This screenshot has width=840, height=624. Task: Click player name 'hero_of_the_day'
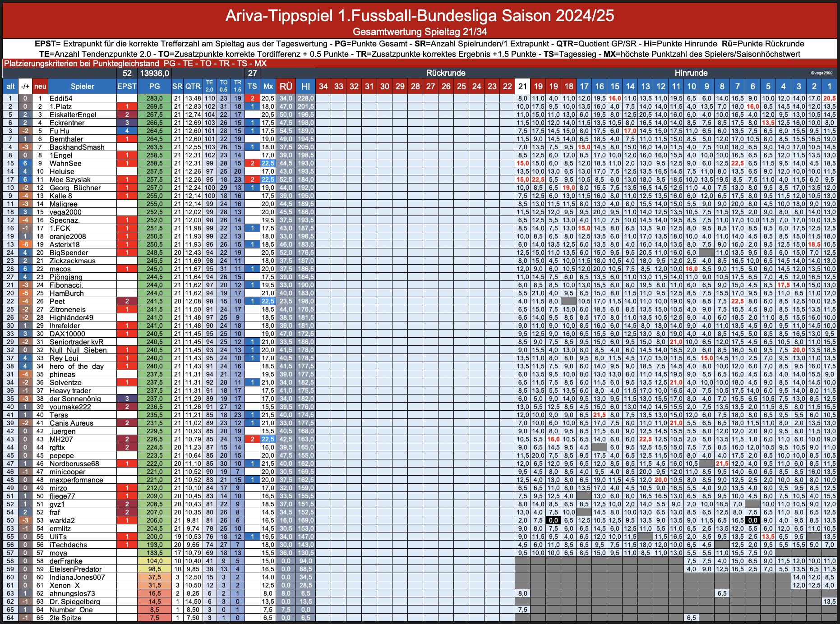tap(76, 366)
